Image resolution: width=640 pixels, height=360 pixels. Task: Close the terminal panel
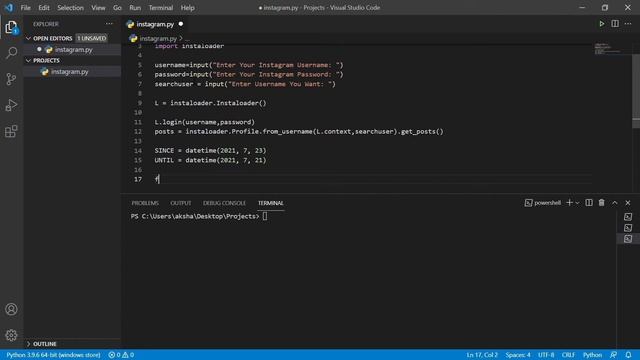(x=628, y=203)
